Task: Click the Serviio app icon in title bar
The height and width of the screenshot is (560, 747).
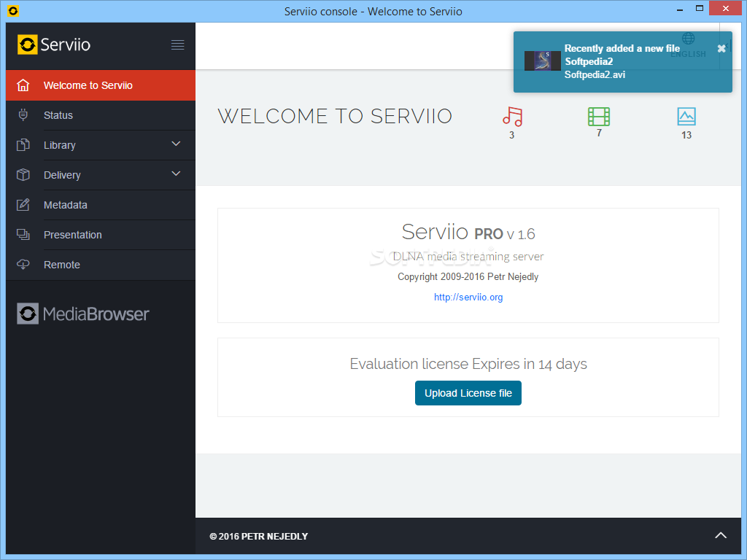Action: coord(13,10)
